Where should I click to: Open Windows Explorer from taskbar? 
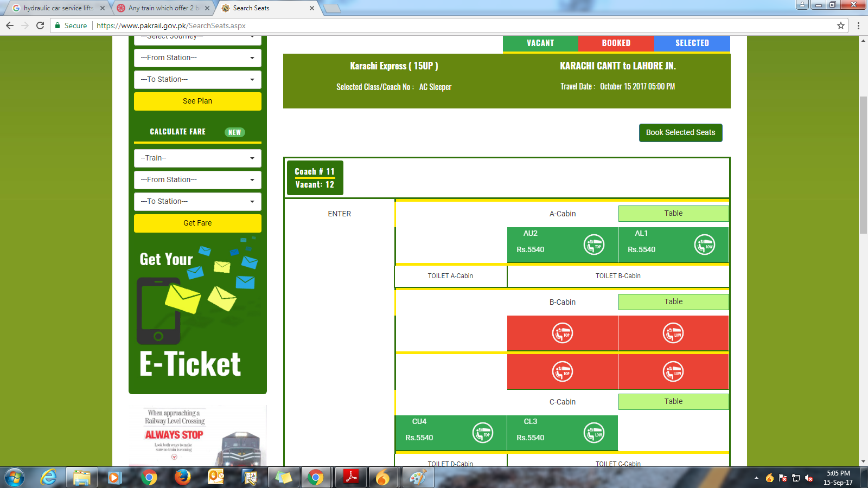pyautogui.click(x=82, y=477)
